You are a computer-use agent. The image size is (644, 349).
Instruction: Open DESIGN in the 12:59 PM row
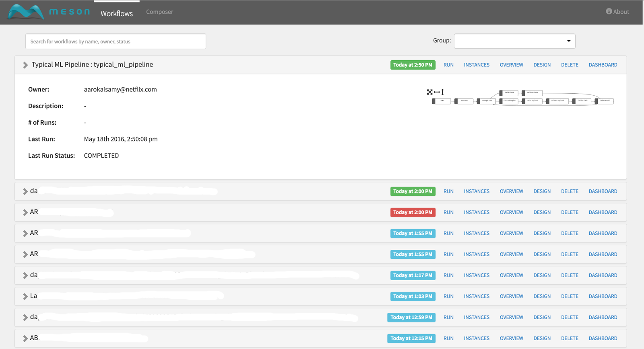coord(542,317)
